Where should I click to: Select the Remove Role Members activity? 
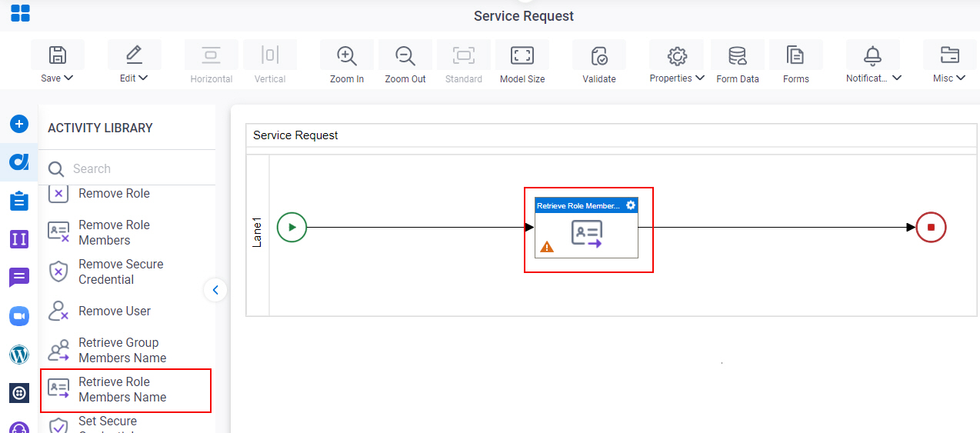[x=100, y=232]
